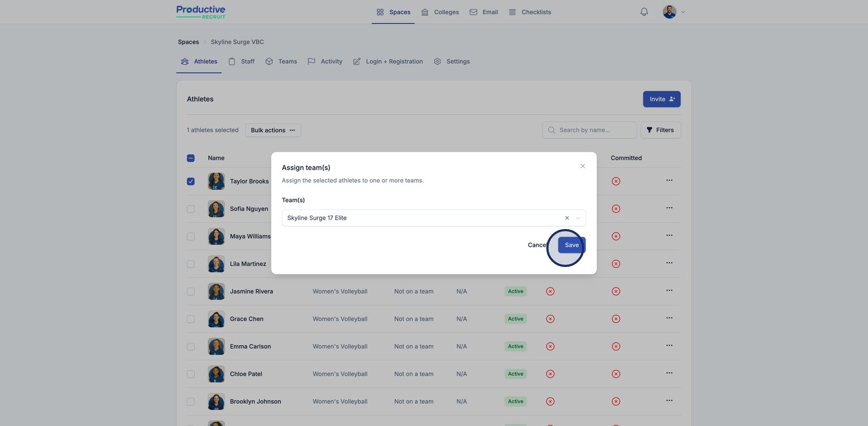The image size is (868, 426).
Task: Click the Invite button
Action: (x=661, y=99)
